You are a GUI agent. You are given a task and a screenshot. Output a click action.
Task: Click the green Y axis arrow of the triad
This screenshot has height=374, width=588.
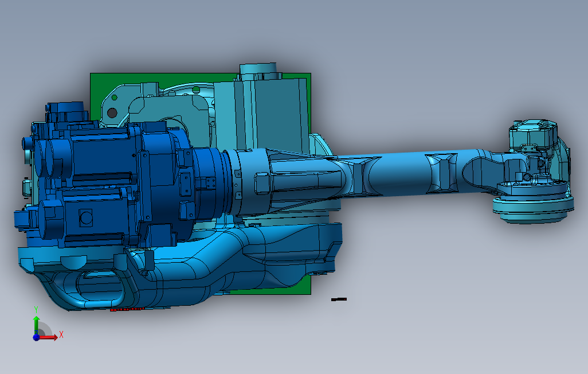click(x=36, y=325)
